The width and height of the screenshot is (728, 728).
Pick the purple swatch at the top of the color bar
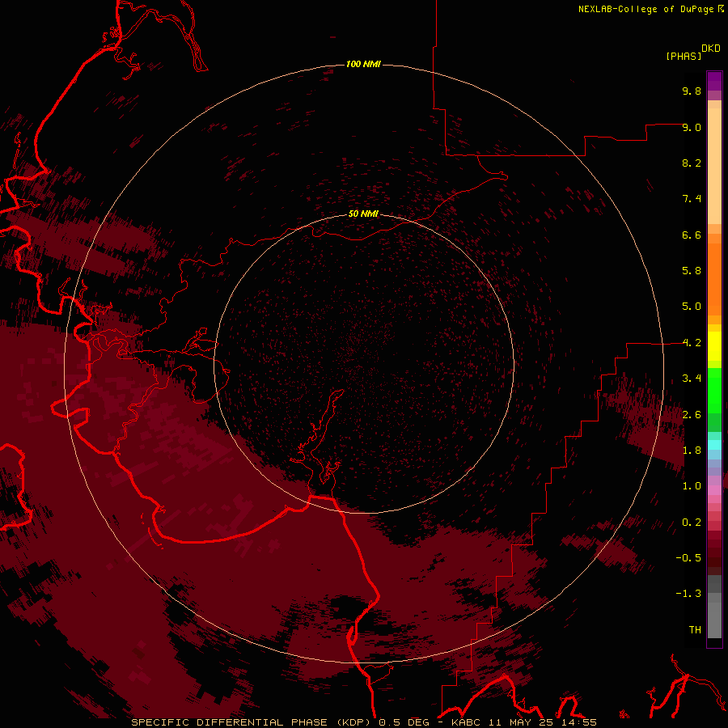[714, 81]
